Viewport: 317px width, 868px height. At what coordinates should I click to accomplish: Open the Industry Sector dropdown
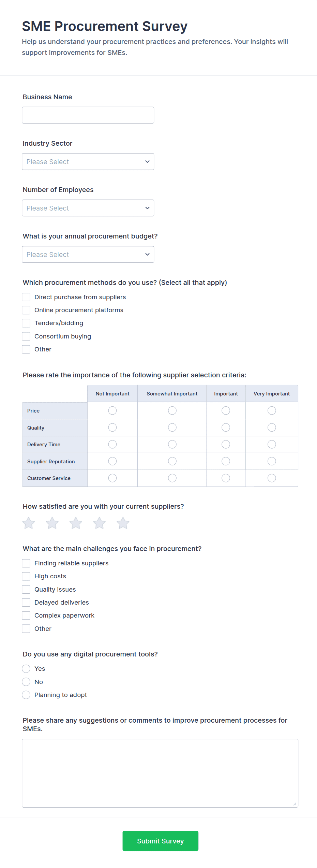coord(88,161)
